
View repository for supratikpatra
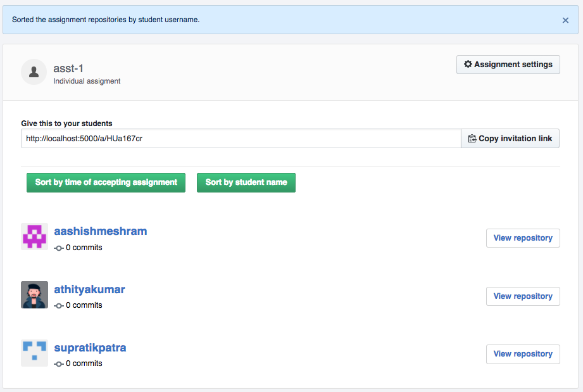523,354
